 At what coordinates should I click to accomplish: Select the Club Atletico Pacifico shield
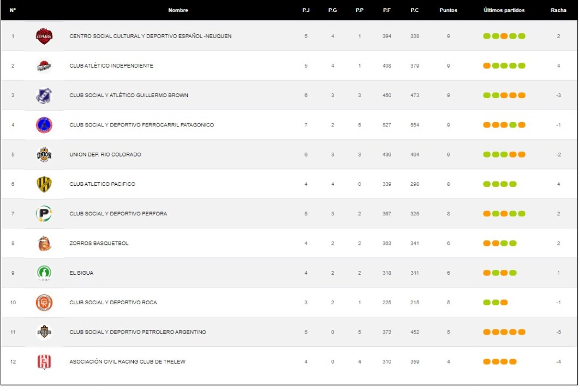[x=44, y=184]
